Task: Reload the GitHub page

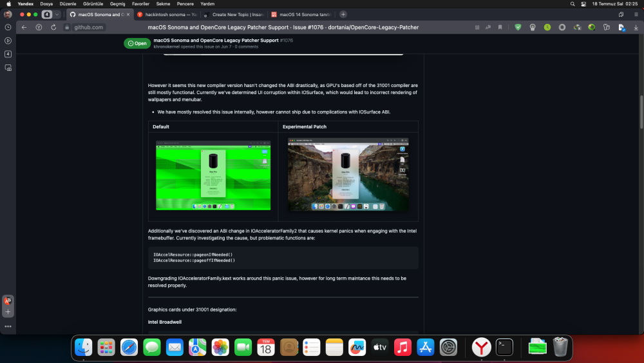Action: (53, 27)
